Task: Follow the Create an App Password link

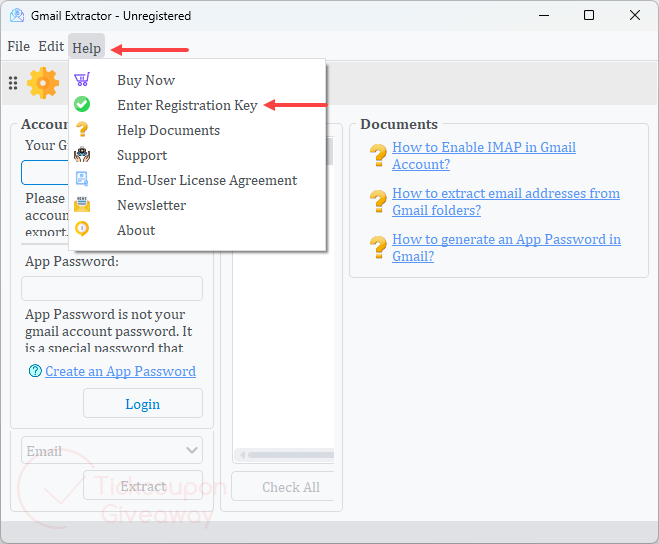Action: pos(121,371)
